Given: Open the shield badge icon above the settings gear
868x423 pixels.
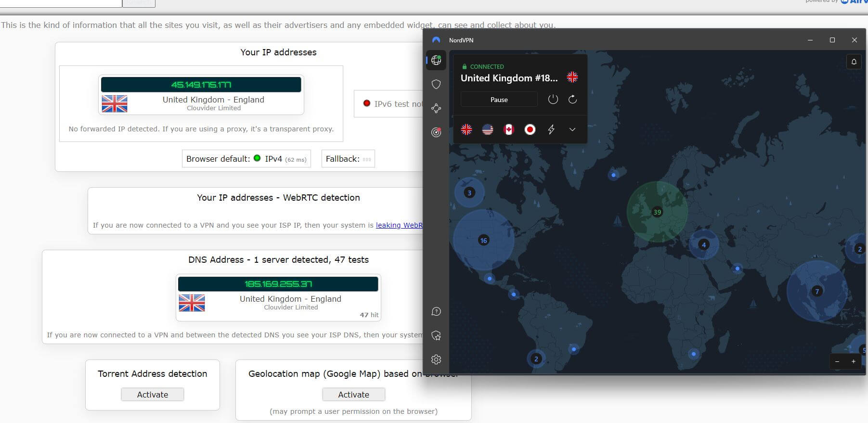Looking at the screenshot, I should coord(436,335).
